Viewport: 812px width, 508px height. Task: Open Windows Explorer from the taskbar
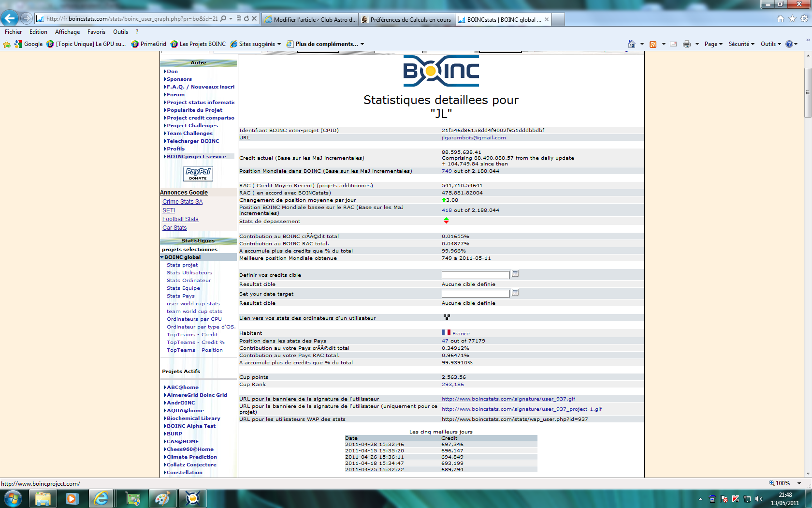43,498
